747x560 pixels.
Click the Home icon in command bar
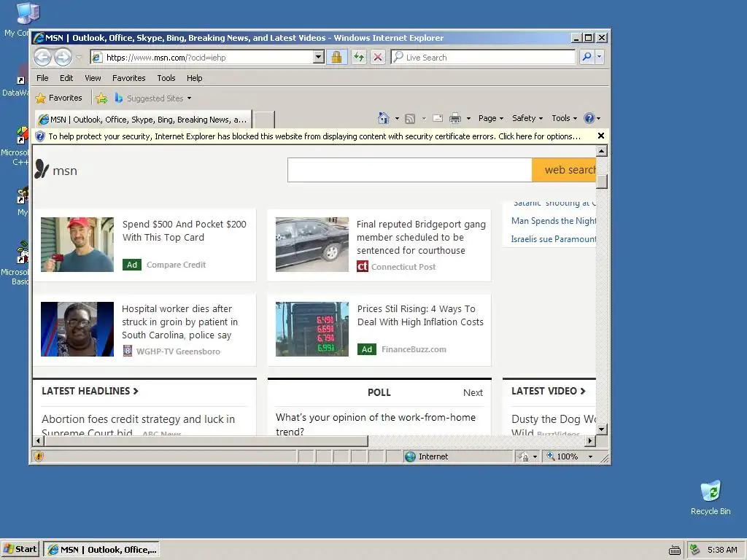[x=384, y=118]
